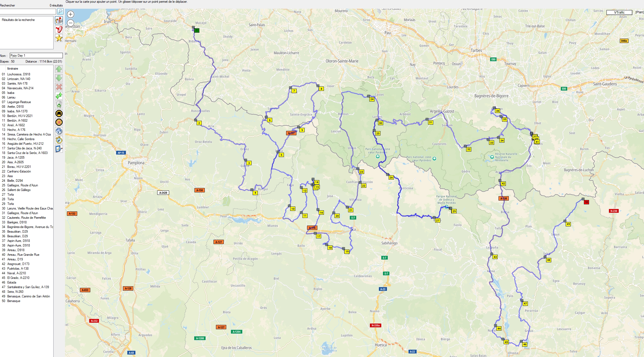Click the checklist edit icon
The image size is (644, 357).
coord(59,149)
